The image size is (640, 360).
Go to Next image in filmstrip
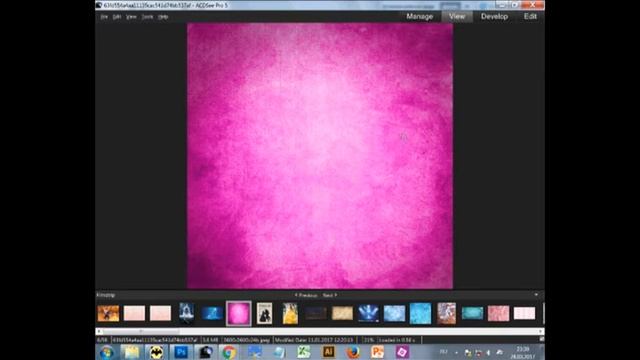330,295
